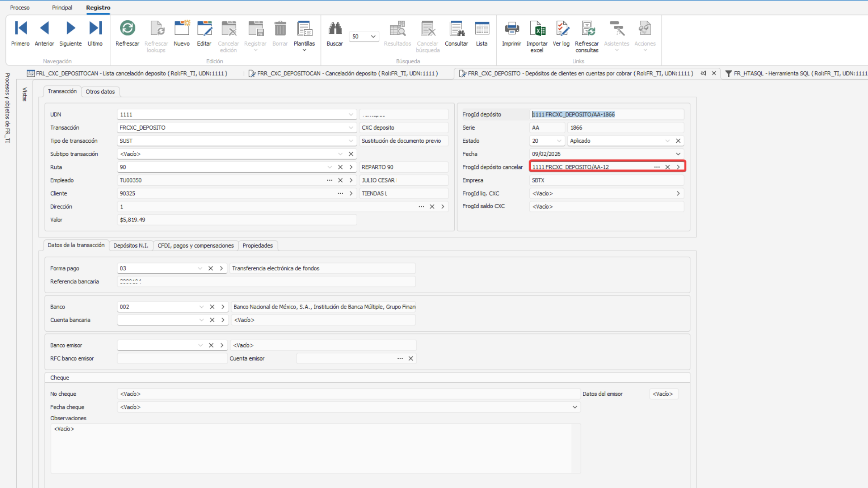Open the Ver log tool

[561, 28]
